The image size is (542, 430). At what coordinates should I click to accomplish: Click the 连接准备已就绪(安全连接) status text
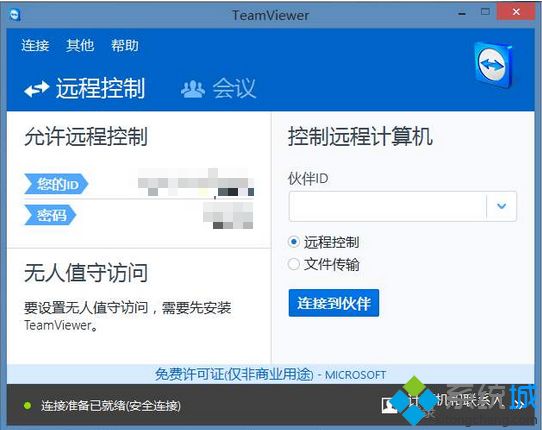coord(111,405)
